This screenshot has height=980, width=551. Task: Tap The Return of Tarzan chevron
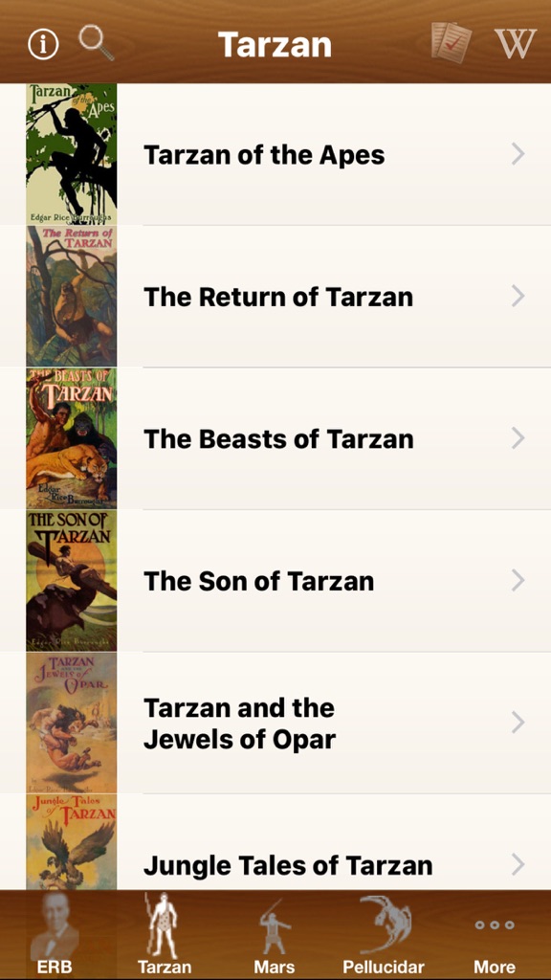[x=518, y=296]
